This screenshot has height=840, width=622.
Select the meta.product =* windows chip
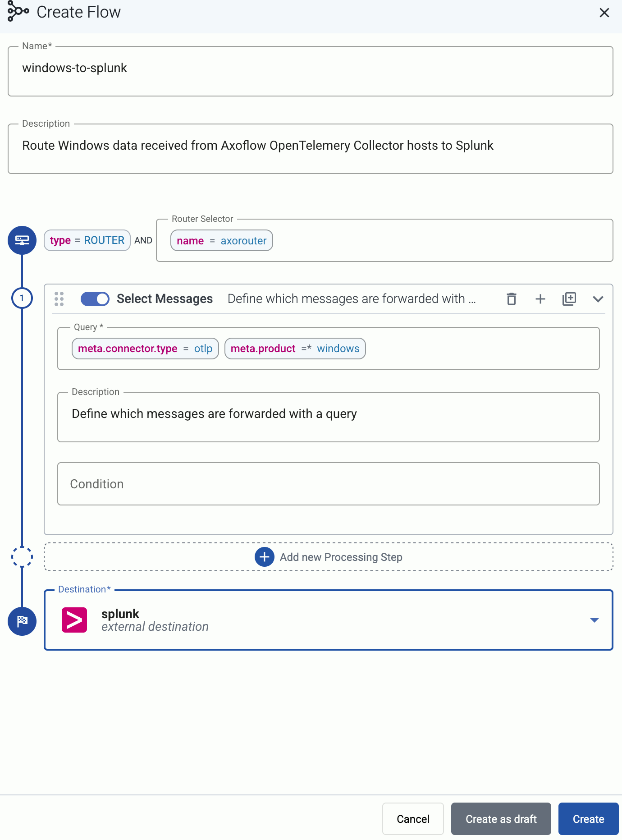[x=295, y=349]
